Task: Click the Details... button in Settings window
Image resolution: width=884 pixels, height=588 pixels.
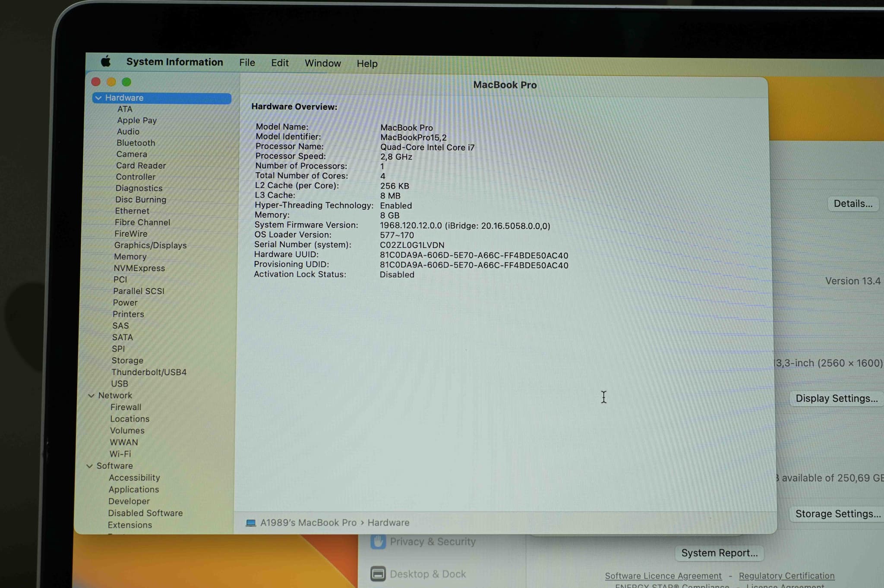Action: coord(853,204)
